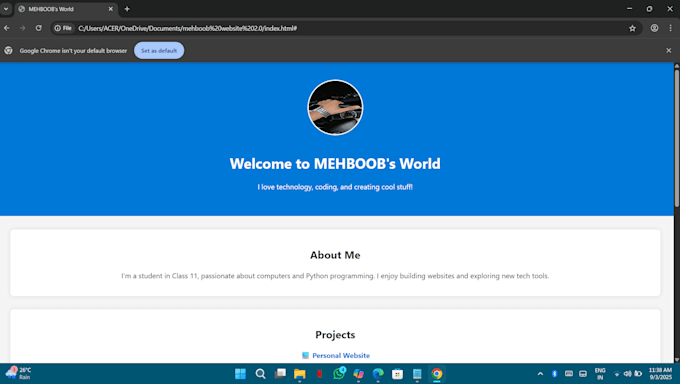The width and height of the screenshot is (680, 384).
Task: Click the About Me heading
Action: 335,255
